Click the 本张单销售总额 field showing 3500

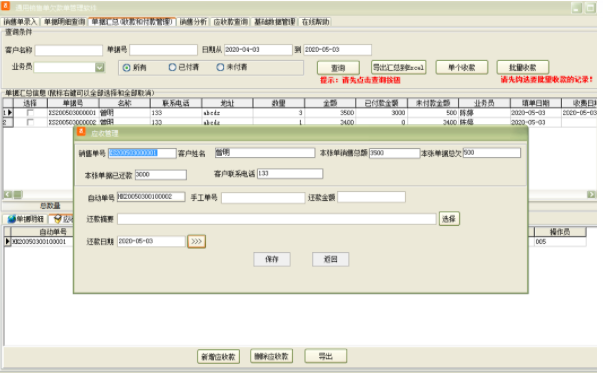[x=394, y=153]
